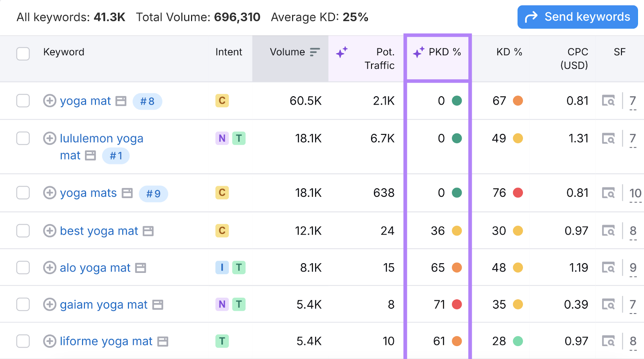Sort by Volume column header

[x=287, y=52]
